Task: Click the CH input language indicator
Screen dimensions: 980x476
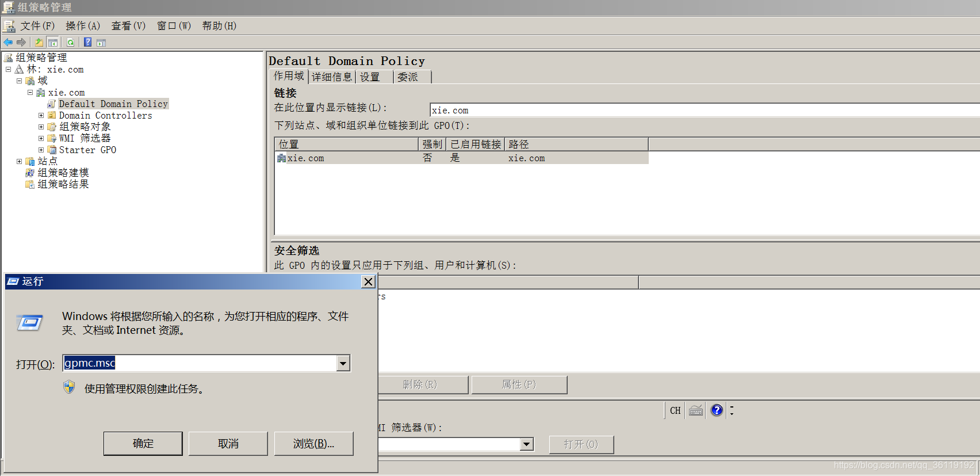Action: [675, 410]
